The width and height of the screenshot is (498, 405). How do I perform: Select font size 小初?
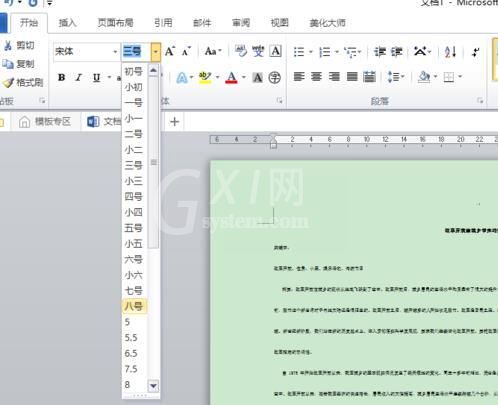point(135,87)
